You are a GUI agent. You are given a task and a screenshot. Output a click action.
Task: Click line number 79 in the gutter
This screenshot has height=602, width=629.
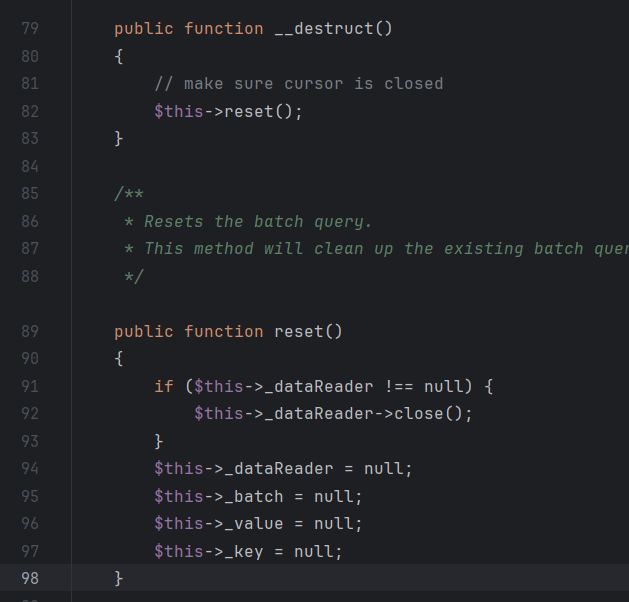coord(29,29)
